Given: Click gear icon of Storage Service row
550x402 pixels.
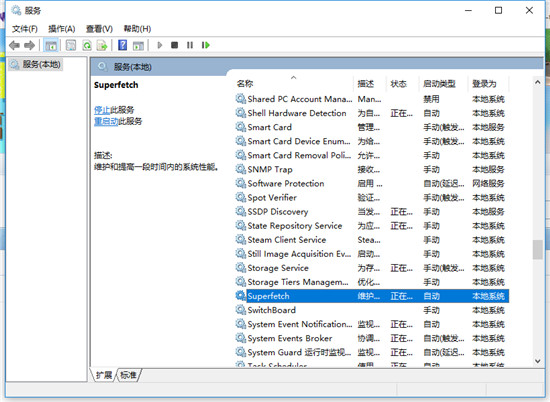Looking at the screenshot, I should tap(241, 268).
